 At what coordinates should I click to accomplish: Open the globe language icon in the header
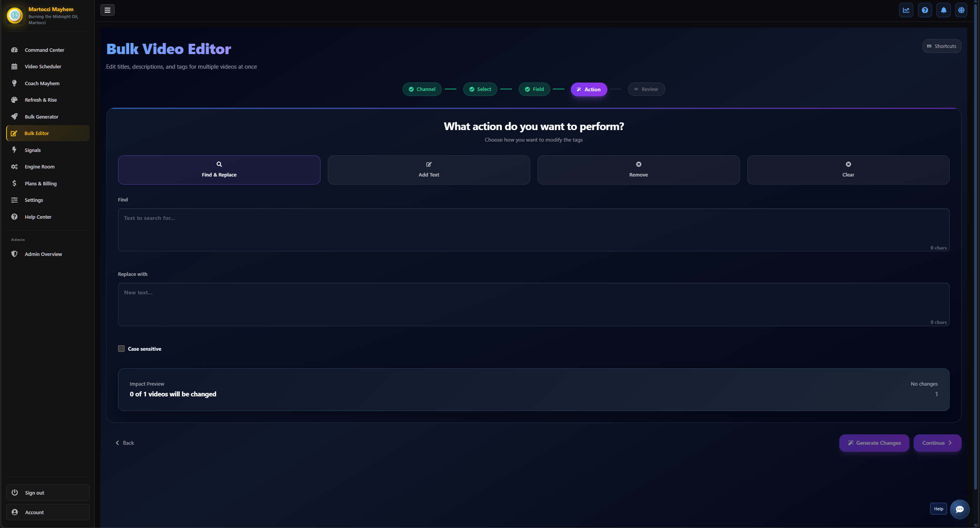point(961,10)
